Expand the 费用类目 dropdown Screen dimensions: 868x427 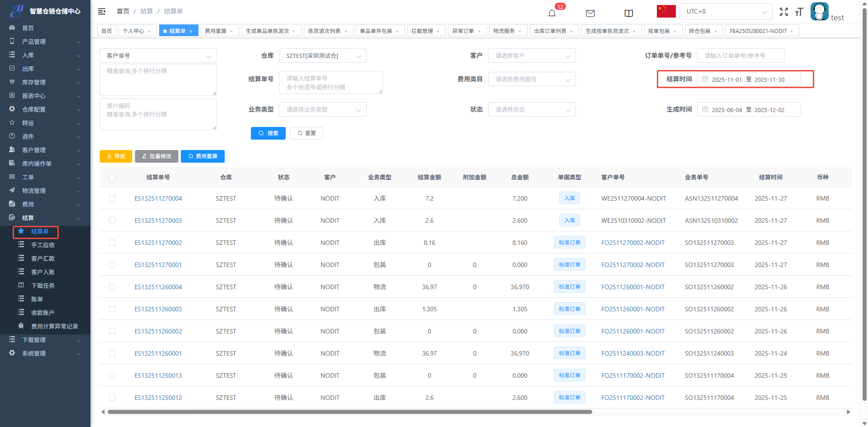[x=532, y=80]
